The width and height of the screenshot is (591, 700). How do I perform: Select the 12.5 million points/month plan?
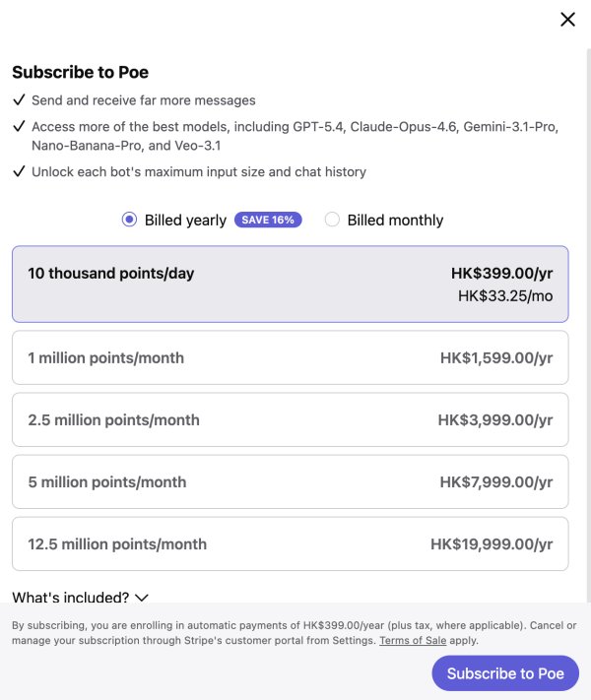[x=290, y=543]
